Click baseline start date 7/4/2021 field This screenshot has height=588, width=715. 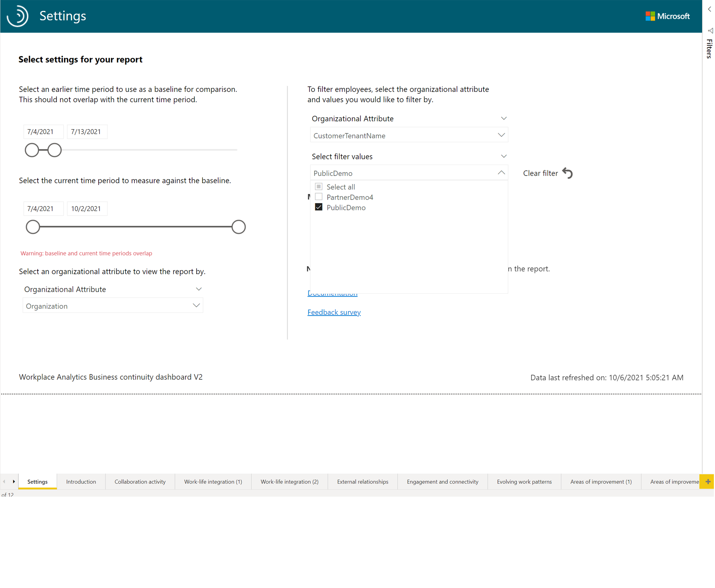[43, 132]
